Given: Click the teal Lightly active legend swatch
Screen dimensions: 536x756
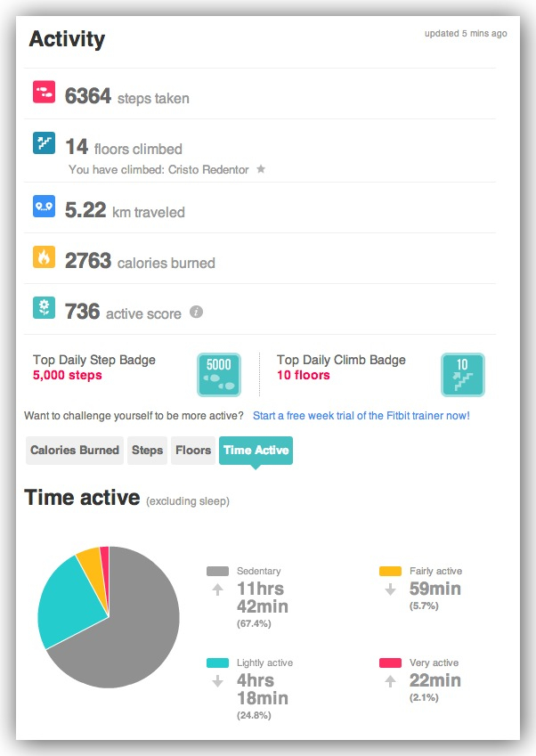Looking at the screenshot, I should pos(217,663).
